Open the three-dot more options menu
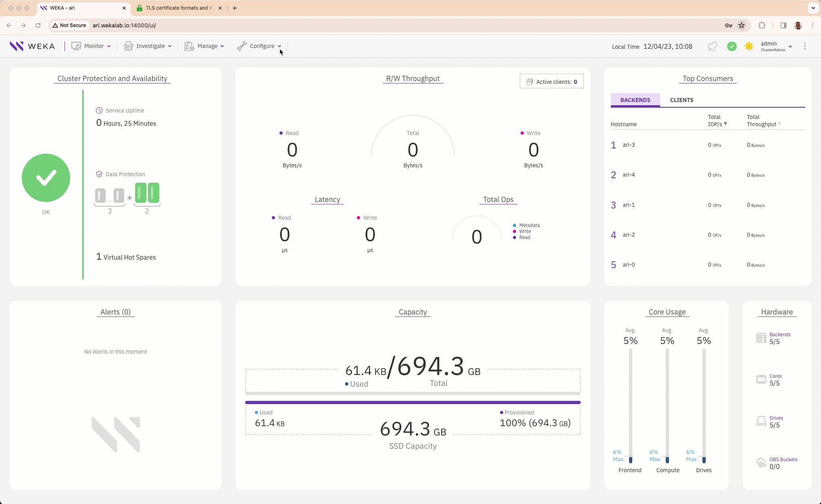The height and width of the screenshot is (504, 821). pyautogui.click(x=804, y=46)
